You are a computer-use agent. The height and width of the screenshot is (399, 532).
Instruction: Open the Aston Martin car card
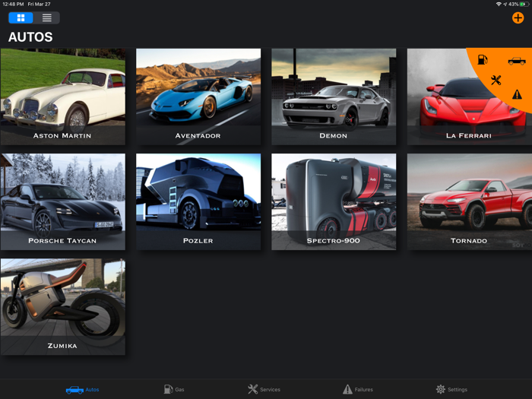click(x=63, y=97)
